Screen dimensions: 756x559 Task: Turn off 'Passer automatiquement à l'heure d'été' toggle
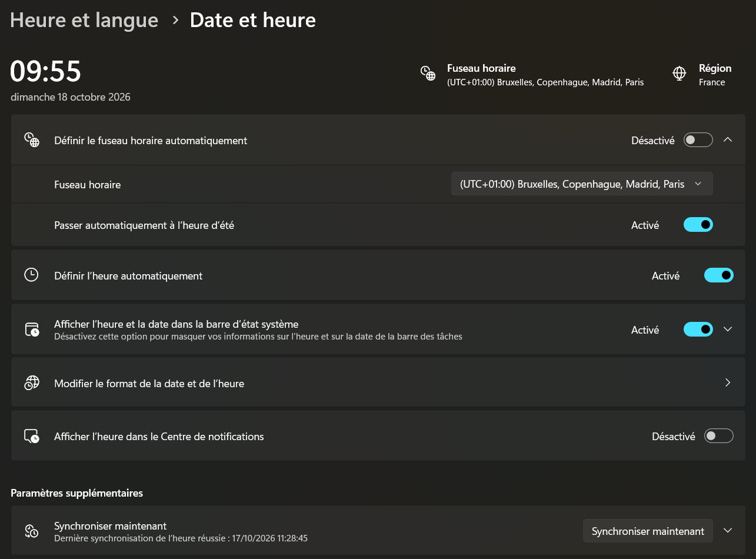point(698,225)
